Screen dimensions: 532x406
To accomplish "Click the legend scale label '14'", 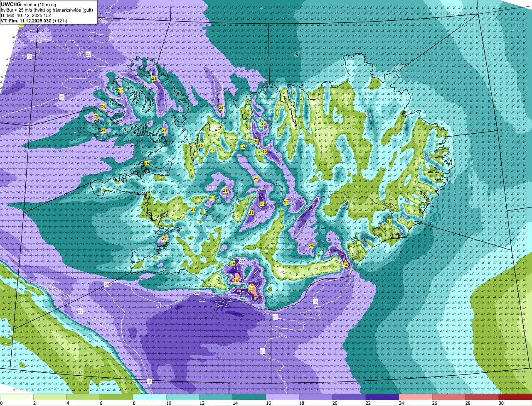I will pos(235,403).
